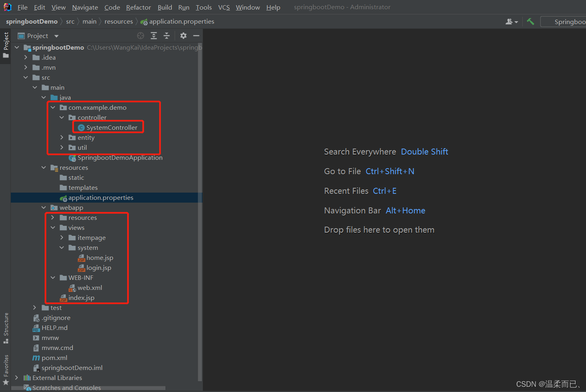The image size is (586, 392).
Task: Select the mvnw script file icon
Action: click(x=36, y=338)
